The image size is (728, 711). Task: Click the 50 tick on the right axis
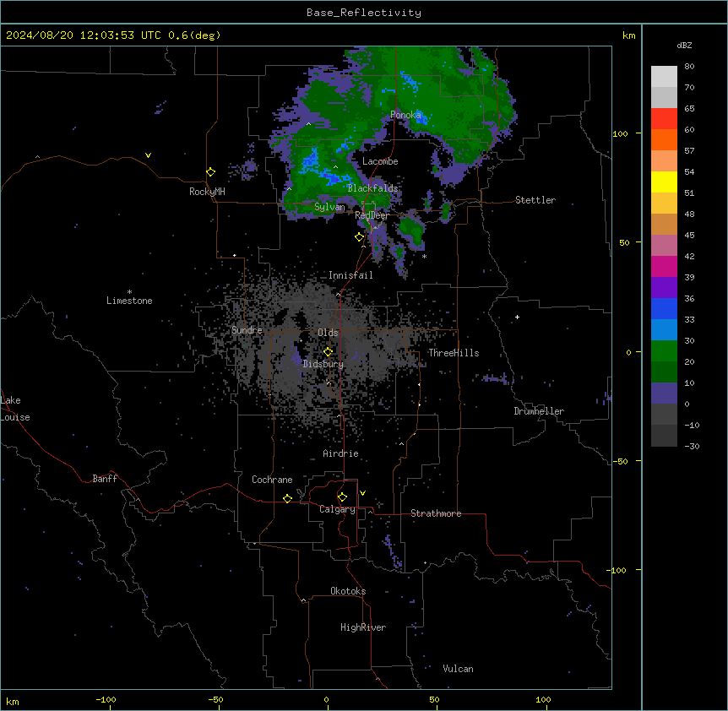624,242
